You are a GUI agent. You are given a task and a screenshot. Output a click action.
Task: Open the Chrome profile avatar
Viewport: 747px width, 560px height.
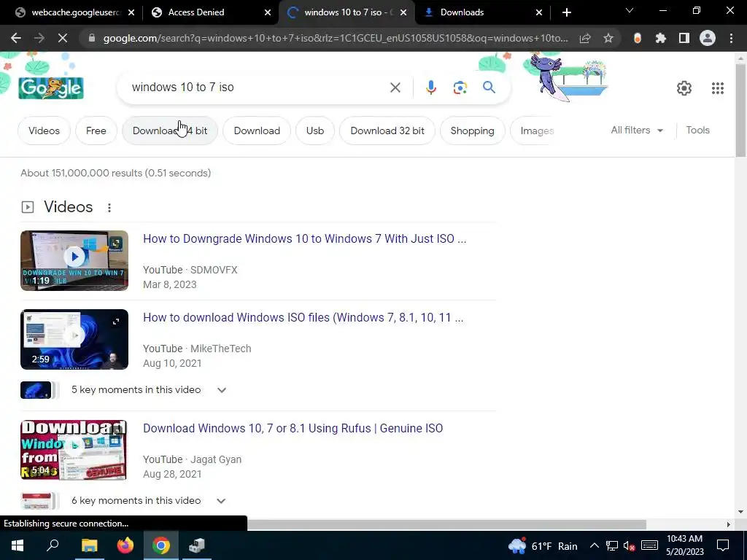point(708,39)
